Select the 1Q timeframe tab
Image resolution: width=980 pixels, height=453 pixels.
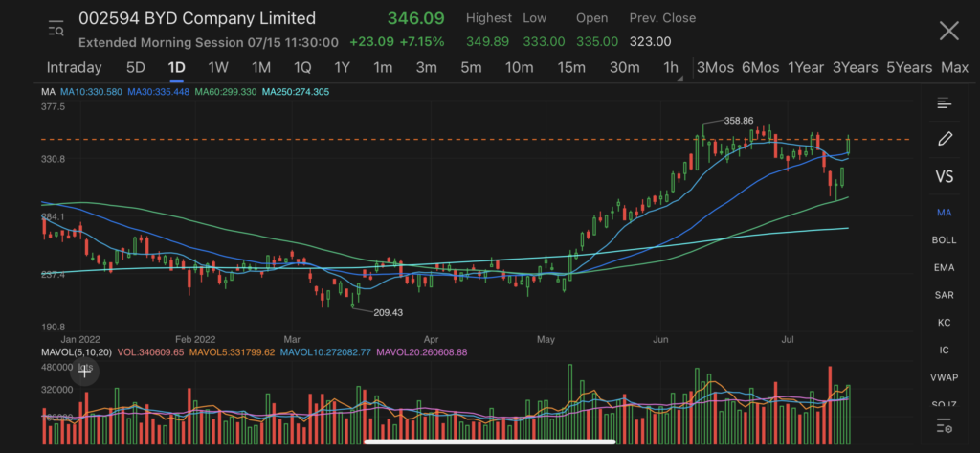(301, 68)
